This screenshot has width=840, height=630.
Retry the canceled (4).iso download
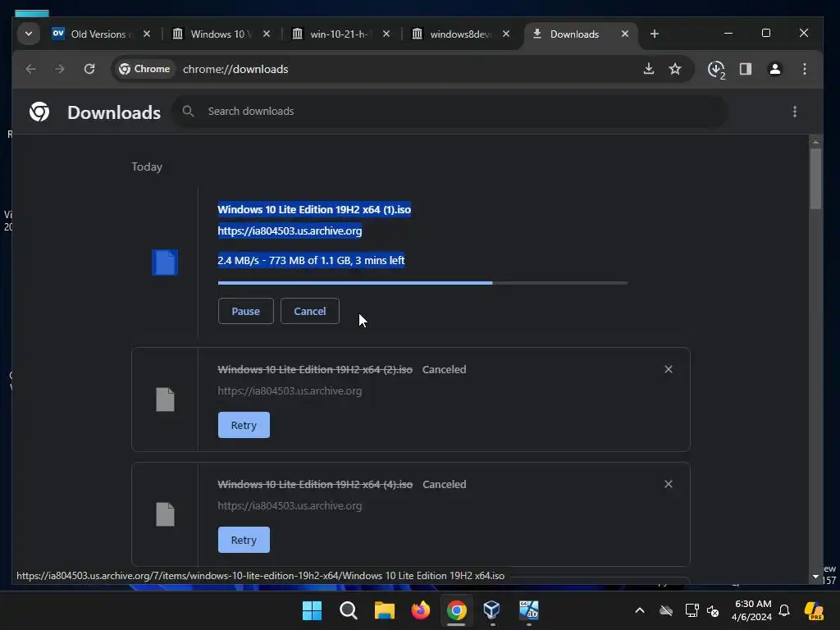click(244, 540)
